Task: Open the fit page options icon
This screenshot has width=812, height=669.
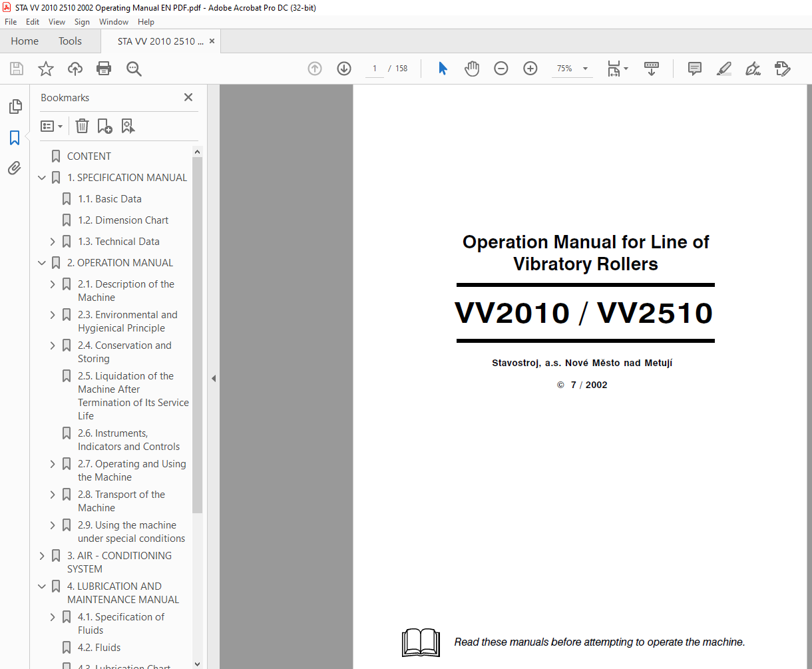Action: click(x=617, y=69)
